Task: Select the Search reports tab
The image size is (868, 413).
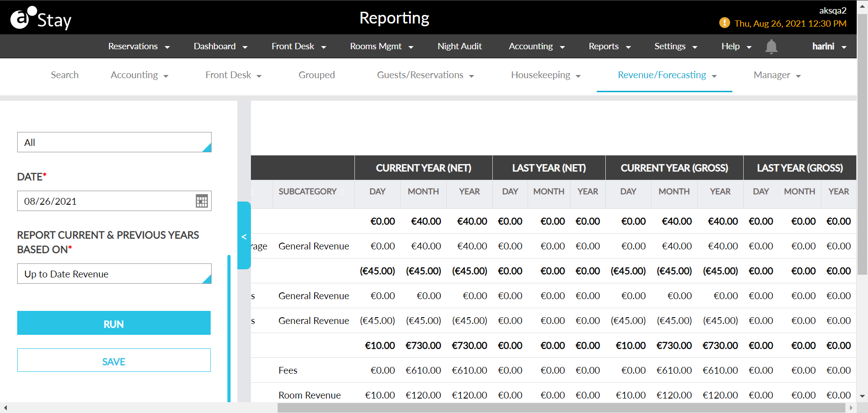Action: coord(65,75)
